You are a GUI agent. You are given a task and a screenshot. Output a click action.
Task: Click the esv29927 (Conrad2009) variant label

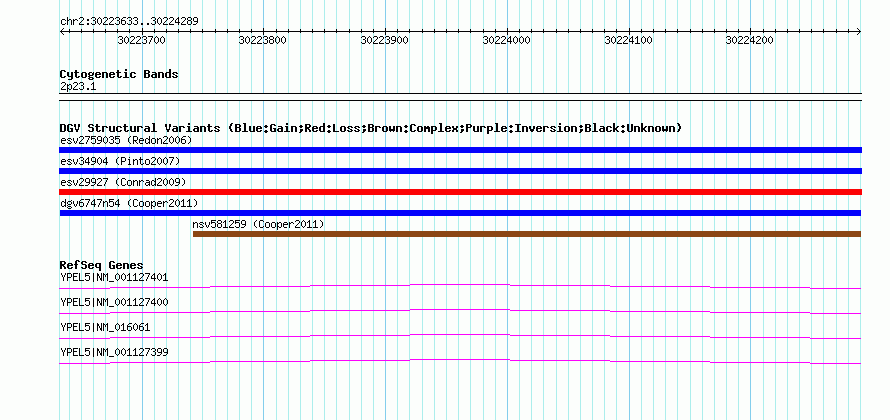click(123, 182)
